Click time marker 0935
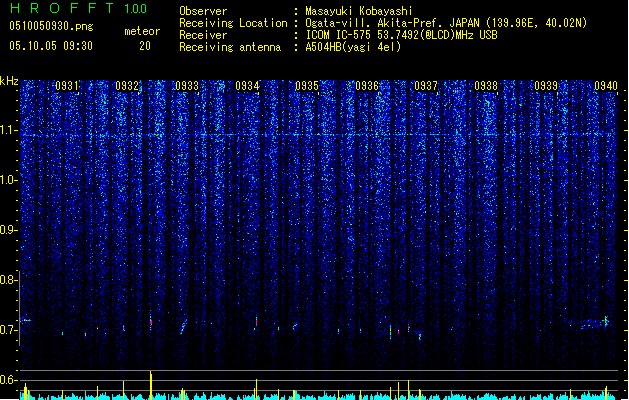629x400 pixels. click(x=307, y=86)
